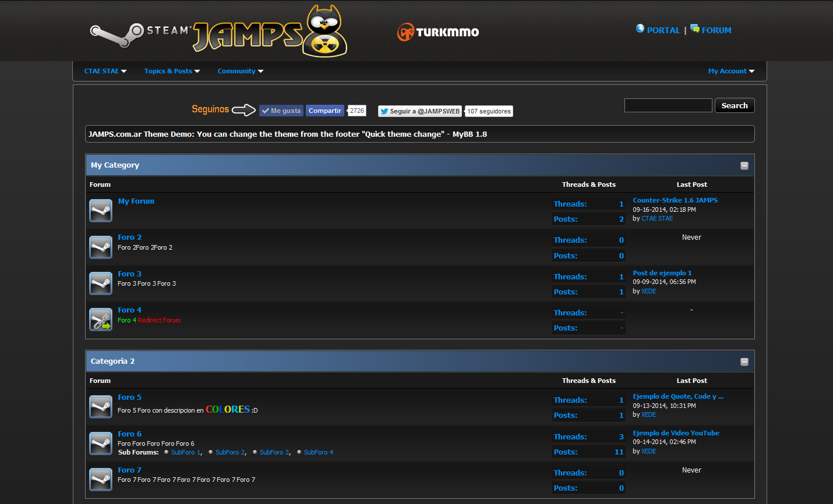Click the SubForo 1 bullet icon

(x=166, y=452)
